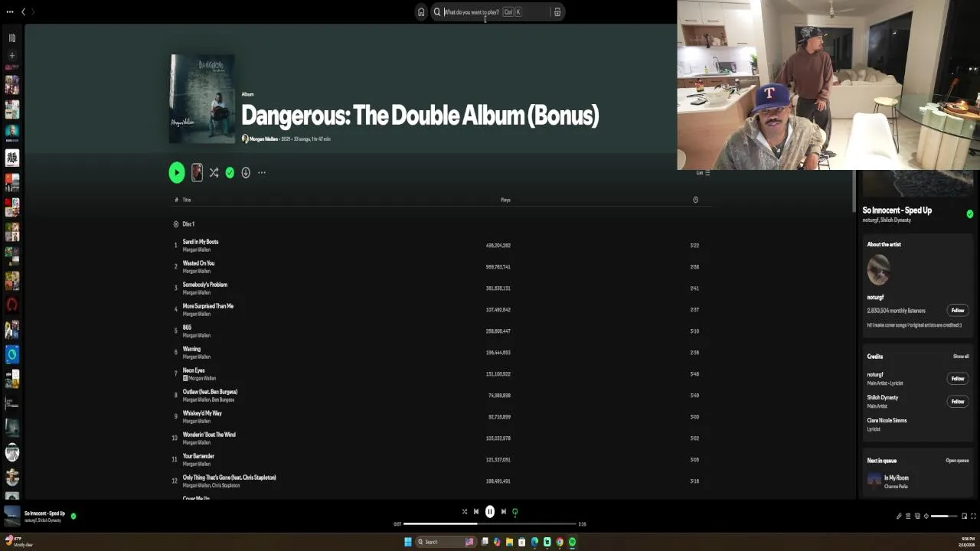This screenshot has height=551, width=980.
Task: Open the three-dot app menu at top left
Action: click(x=9, y=11)
